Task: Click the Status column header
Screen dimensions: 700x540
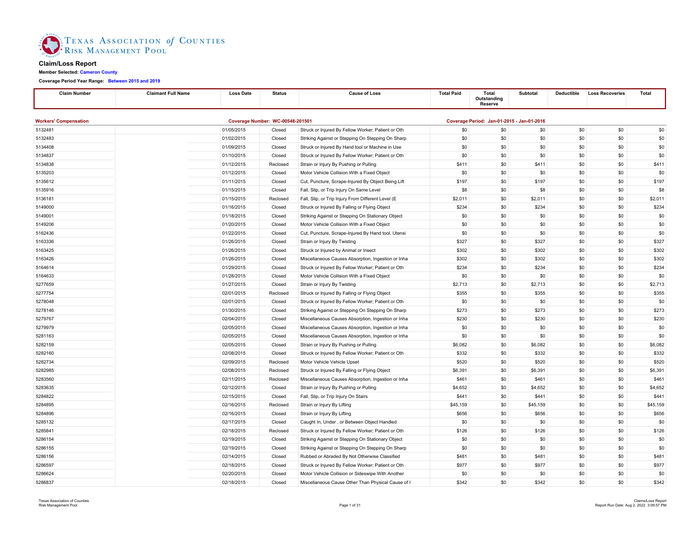Action: click(x=279, y=93)
